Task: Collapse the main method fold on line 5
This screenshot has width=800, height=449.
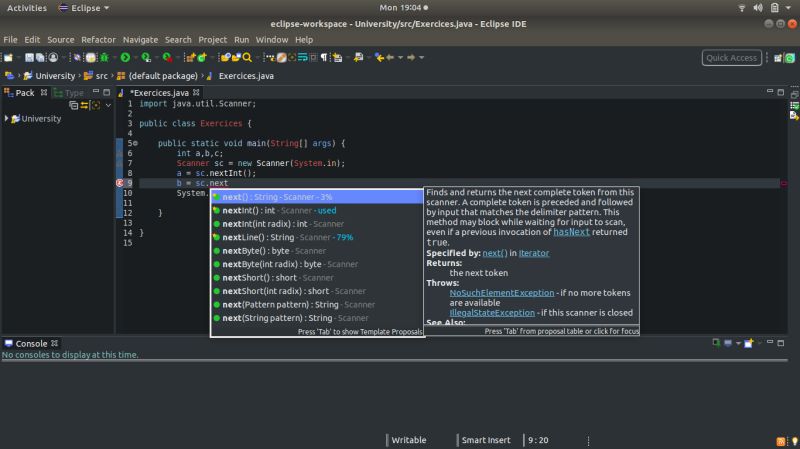Action: pos(135,143)
